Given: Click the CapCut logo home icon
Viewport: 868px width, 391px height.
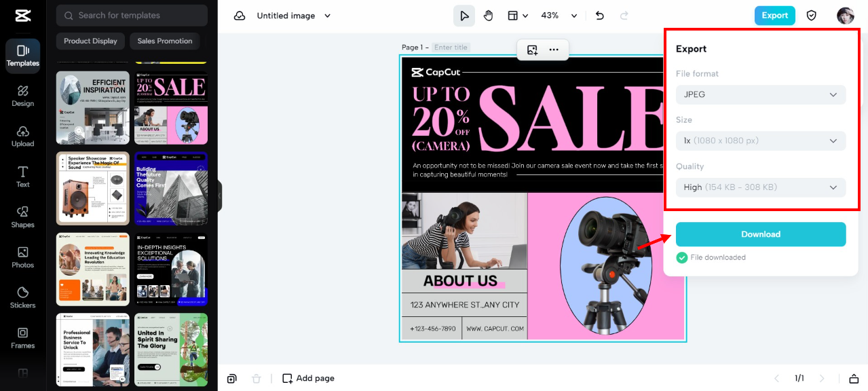Looking at the screenshot, I should click(x=22, y=16).
